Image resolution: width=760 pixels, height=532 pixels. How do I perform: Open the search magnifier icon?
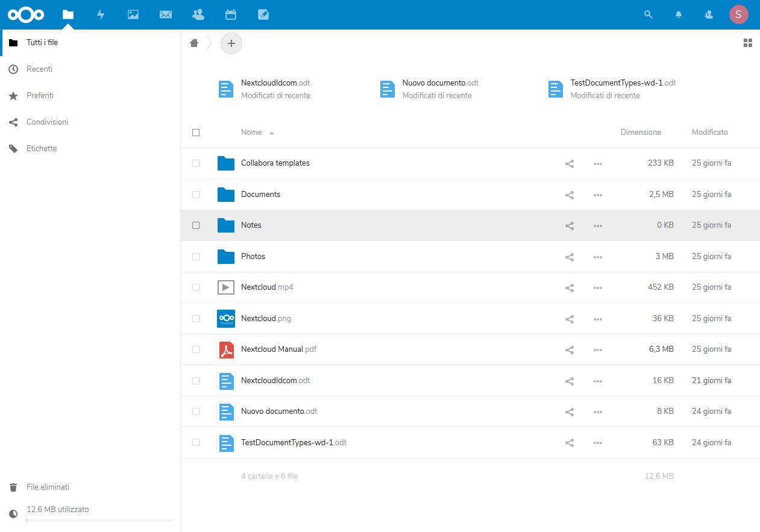pos(649,14)
